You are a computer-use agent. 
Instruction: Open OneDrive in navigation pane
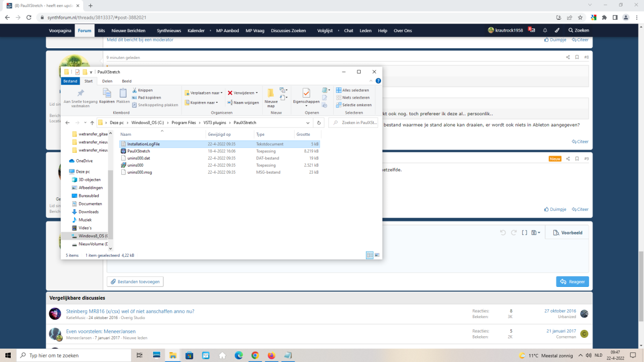84,161
